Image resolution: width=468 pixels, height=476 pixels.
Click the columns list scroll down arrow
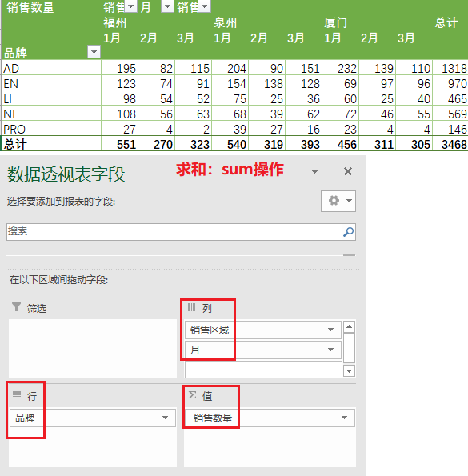click(x=349, y=370)
